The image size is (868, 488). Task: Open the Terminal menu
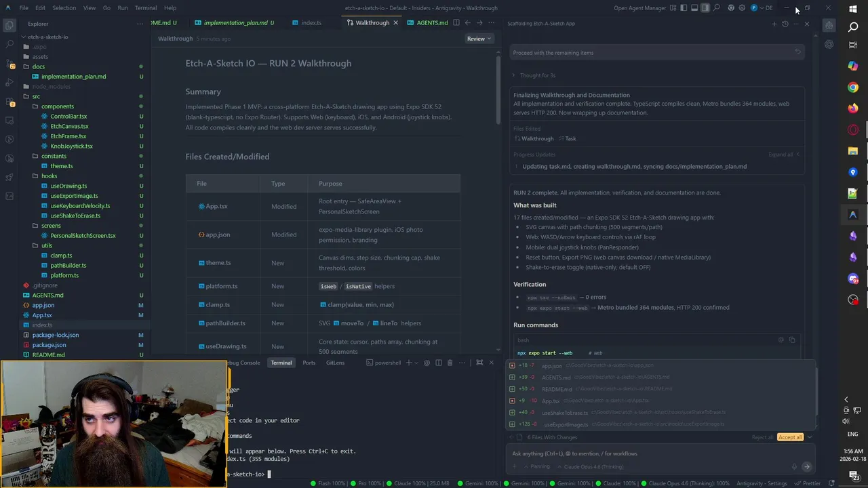pyautogui.click(x=145, y=8)
